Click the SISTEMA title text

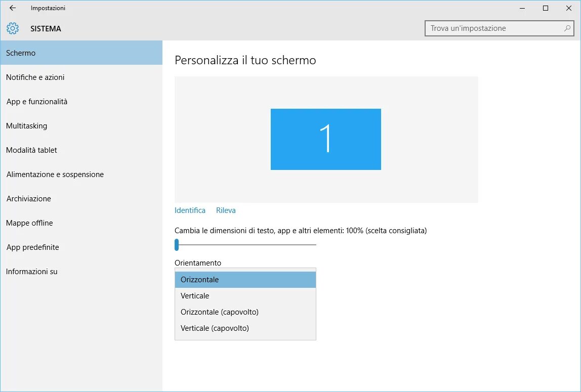point(46,28)
